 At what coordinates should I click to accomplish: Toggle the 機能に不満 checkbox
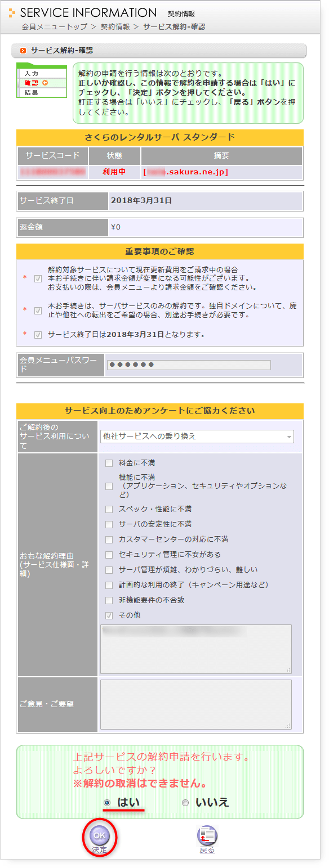109,486
